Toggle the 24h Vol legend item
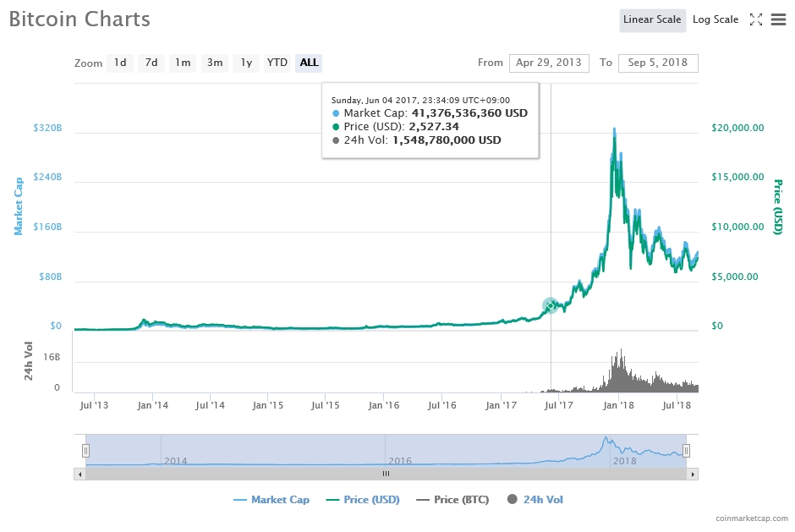Image resolution: width=795 pixels, height=532 pixels. pyautogui.click(x=535, y=500)
